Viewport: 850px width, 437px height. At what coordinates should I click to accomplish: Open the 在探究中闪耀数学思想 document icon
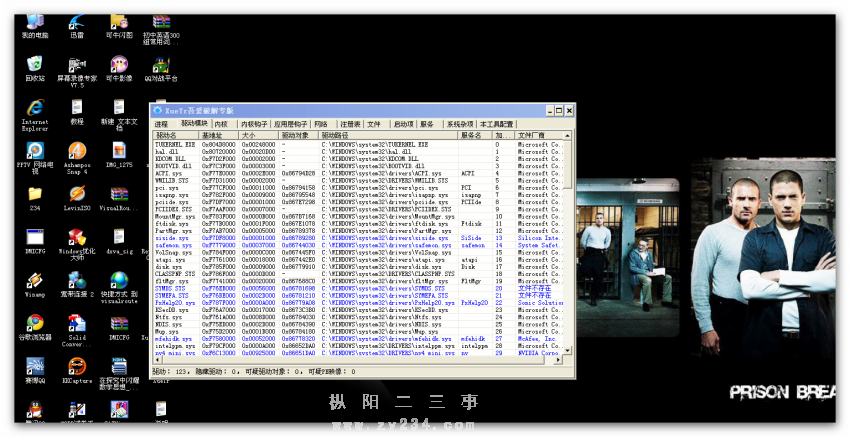[119, 374]
